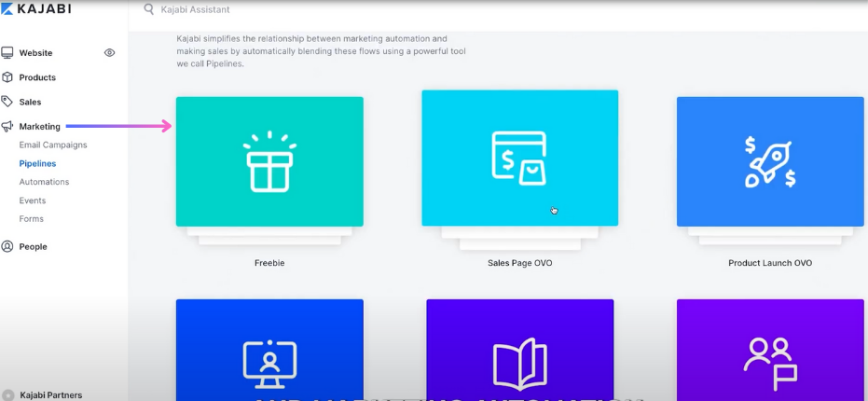Click the Website monitor icon
The image size is (868, 401).
coord(7,52)
